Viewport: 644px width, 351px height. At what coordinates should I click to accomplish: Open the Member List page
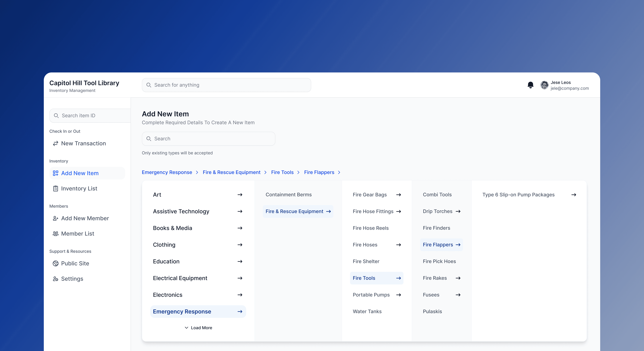point(77,233)
